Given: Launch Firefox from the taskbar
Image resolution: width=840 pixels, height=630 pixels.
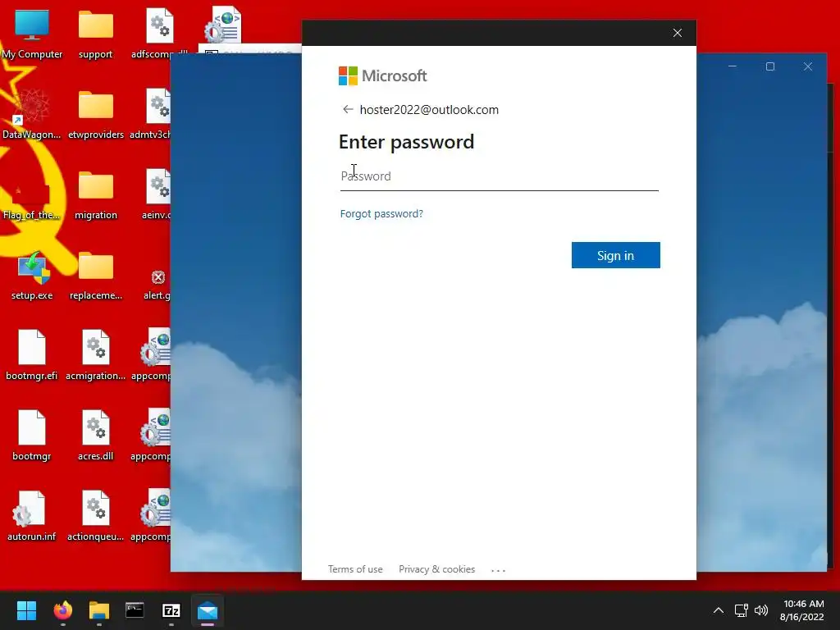Looking at the screenshot, I should (62, 610).
